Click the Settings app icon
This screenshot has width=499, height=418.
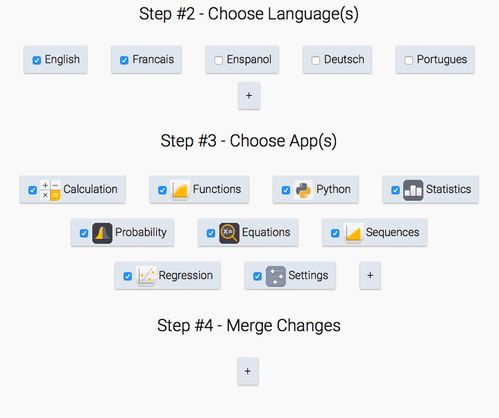pos(276,276)
